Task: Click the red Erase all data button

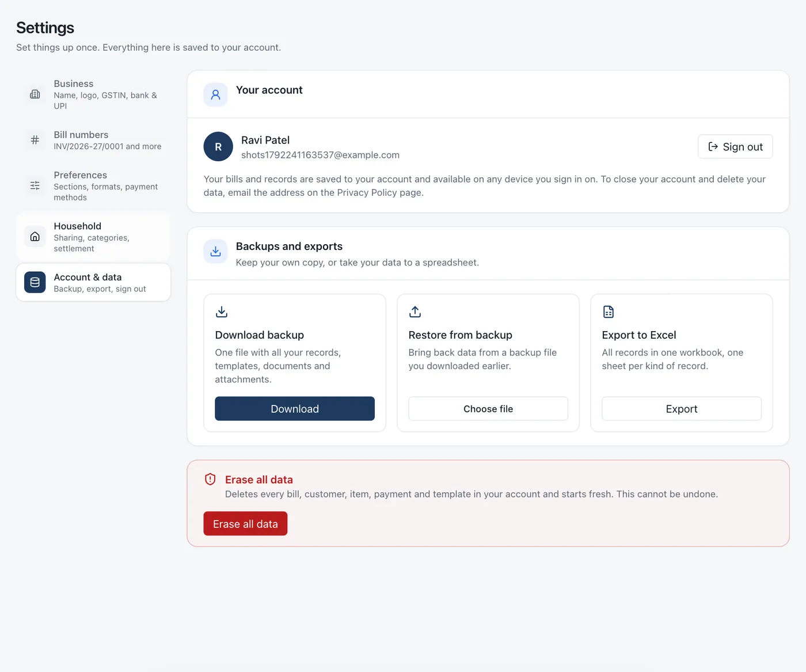Action: pyautogui.click(x=245, y=524)
